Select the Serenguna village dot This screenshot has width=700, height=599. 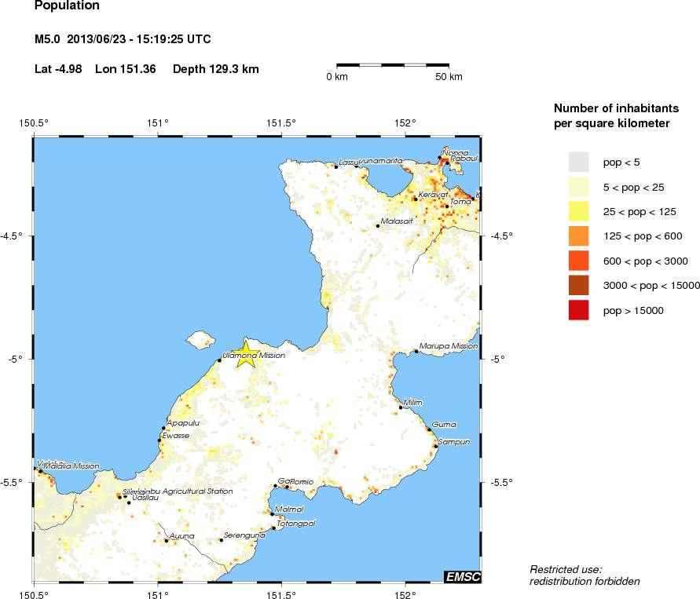221,540
